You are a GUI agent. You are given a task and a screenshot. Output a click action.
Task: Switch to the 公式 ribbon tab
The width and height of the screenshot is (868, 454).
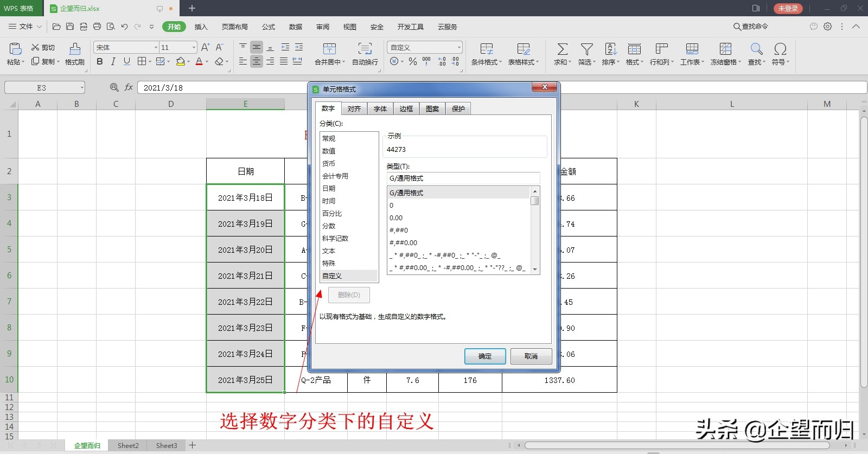269,27
